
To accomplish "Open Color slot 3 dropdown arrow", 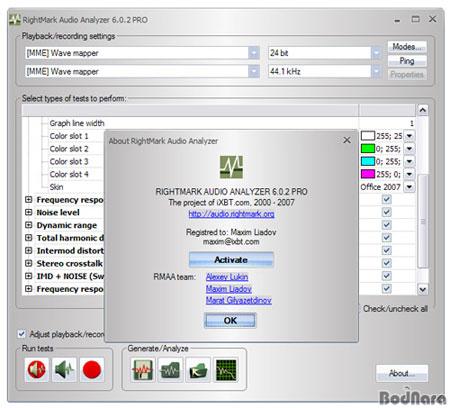I will pyautogui.click(x=409, y=161).
